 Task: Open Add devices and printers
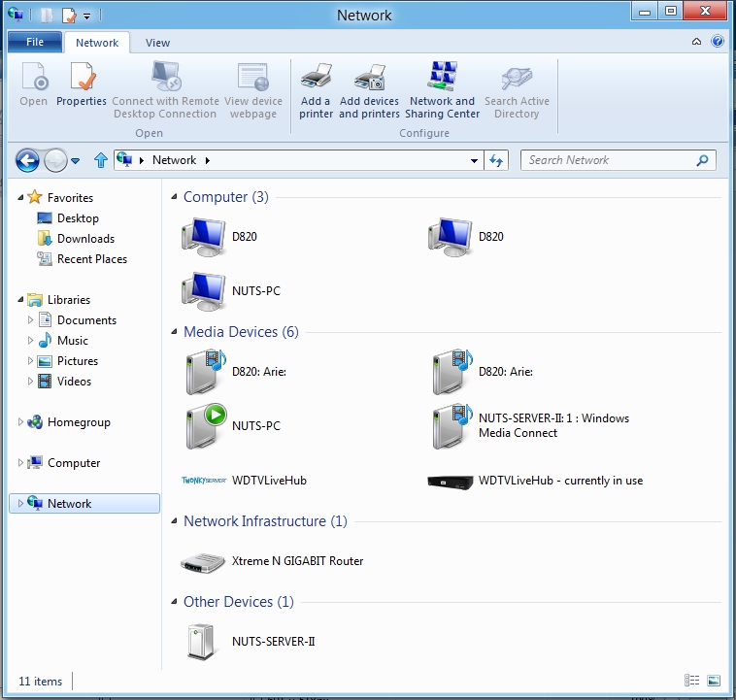point(369,90)
